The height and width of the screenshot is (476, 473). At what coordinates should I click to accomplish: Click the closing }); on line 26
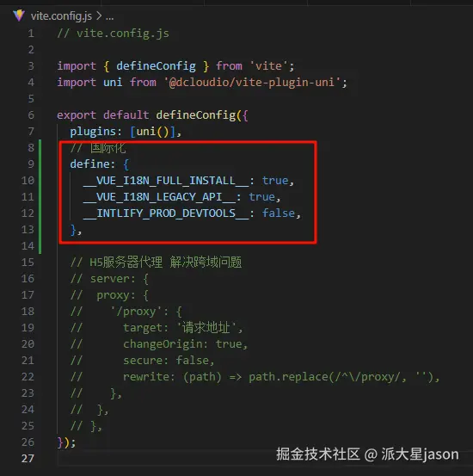click(x=66, y=442)
